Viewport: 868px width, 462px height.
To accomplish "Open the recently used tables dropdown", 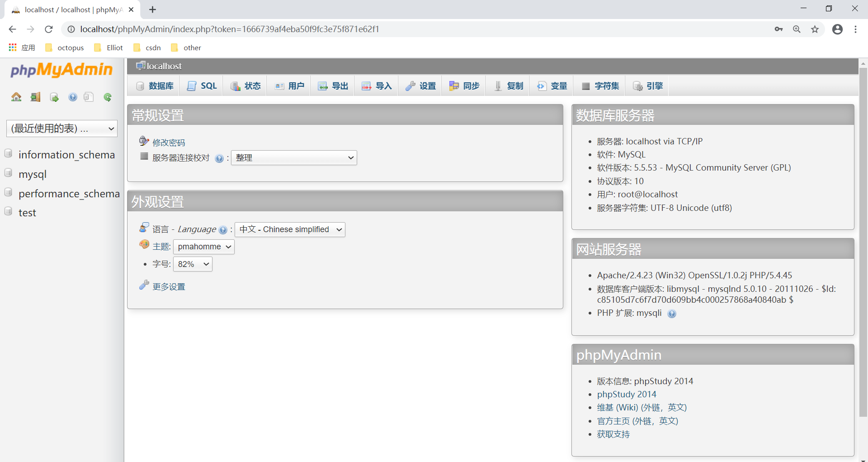I will (x=62, y=129).
